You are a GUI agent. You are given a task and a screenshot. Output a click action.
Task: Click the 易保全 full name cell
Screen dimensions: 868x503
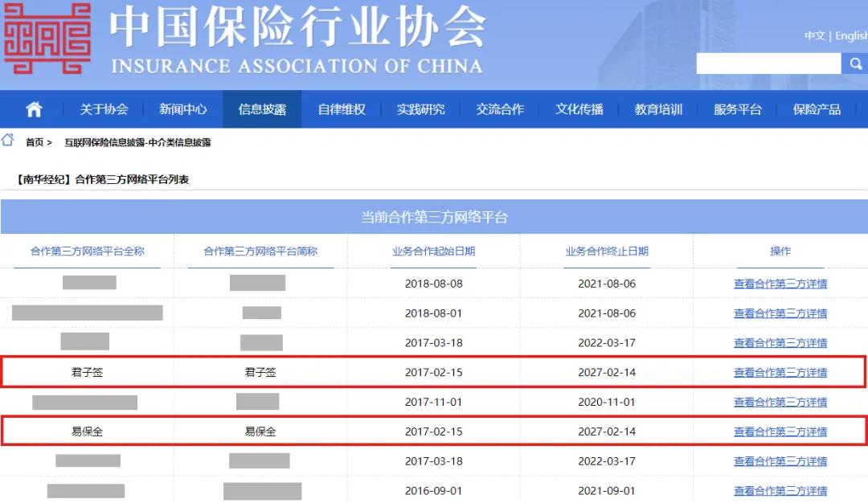coord(87,431)
